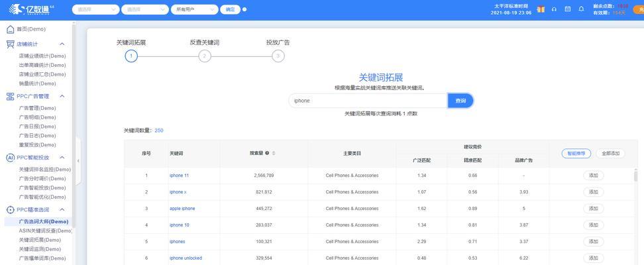Screen dimensions: 644x265
Task: Collapse the sidebar using the handle arrow
Action: [78, 160]
